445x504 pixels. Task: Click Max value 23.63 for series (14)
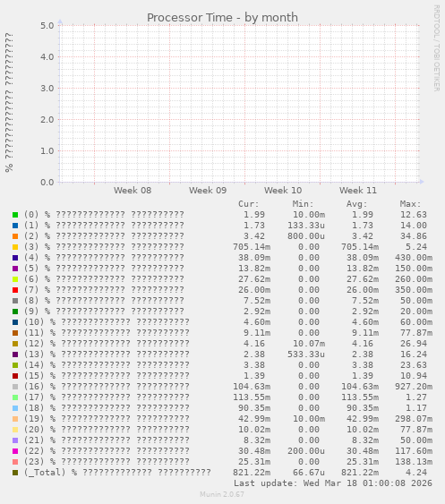(x=414, y=365)
